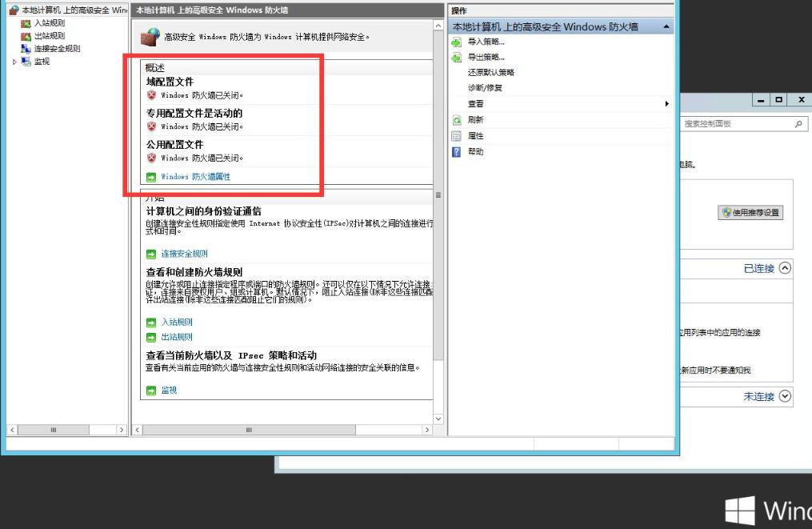Screen dimensions: 812x529
Task: Click the 导出策略 green icon
Action: (457, 58)
